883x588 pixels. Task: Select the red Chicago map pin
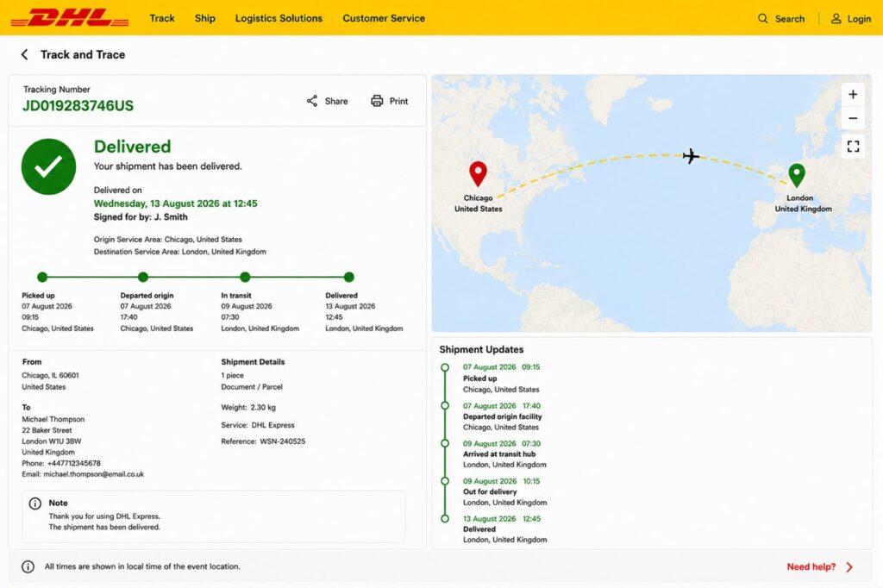click(x=478, y=174)
